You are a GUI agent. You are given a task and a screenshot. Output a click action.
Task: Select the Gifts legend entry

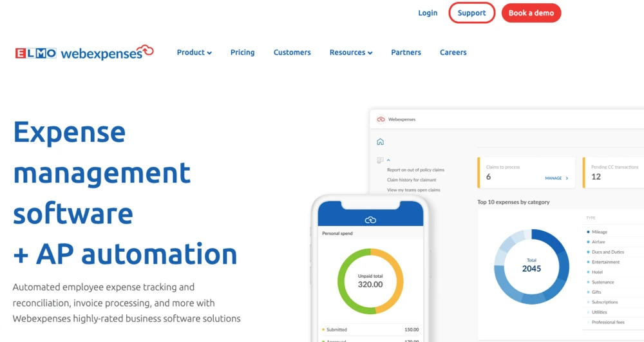[x=594, y=292]
